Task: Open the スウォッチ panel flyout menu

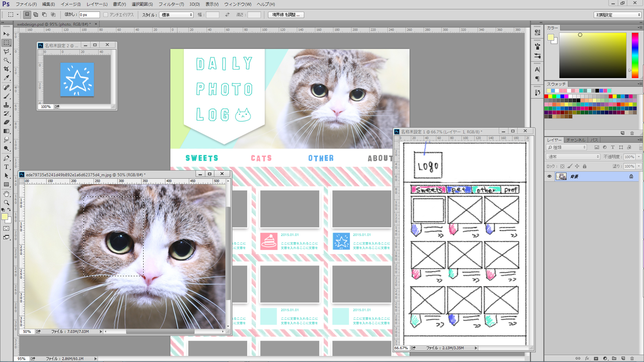Action: coord(640,84)
